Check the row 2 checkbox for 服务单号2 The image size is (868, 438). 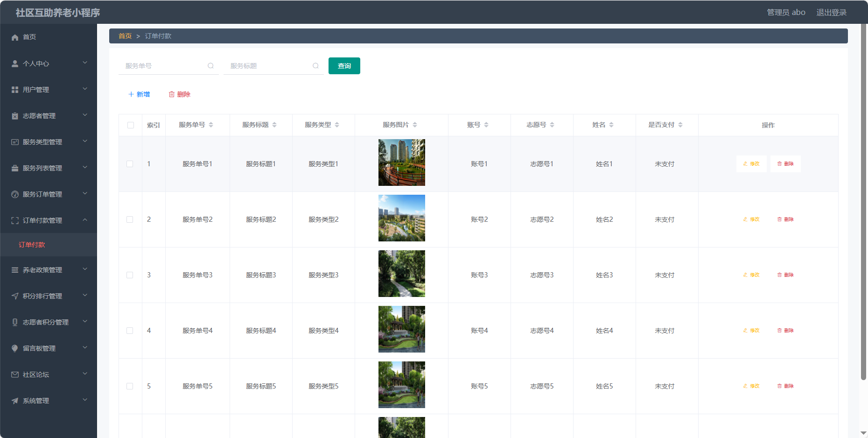[x=130, y=219]
